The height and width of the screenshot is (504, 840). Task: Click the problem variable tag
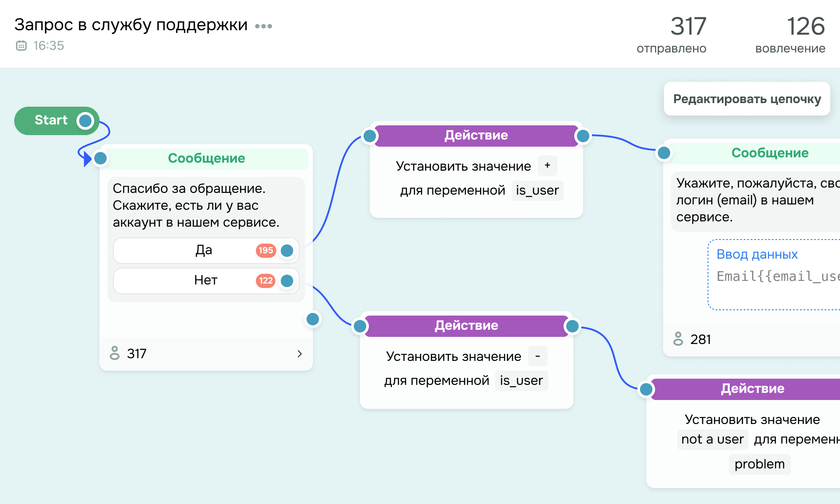[760, 464]
